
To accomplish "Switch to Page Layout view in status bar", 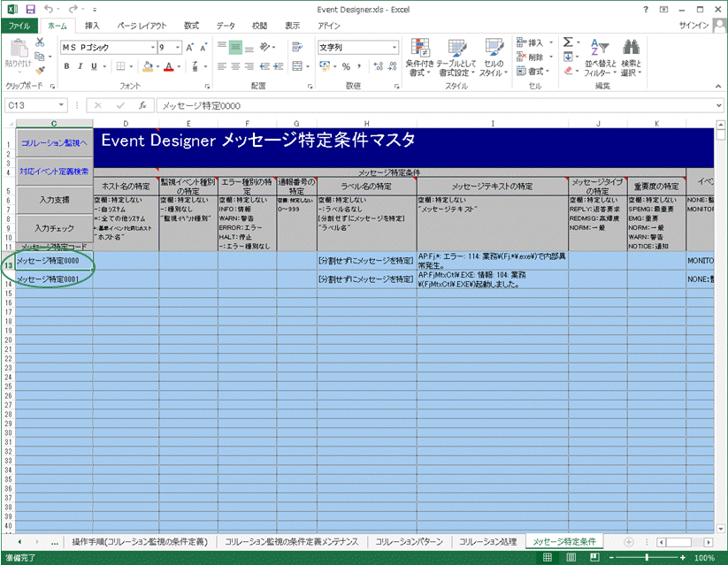I will point(571,557).
